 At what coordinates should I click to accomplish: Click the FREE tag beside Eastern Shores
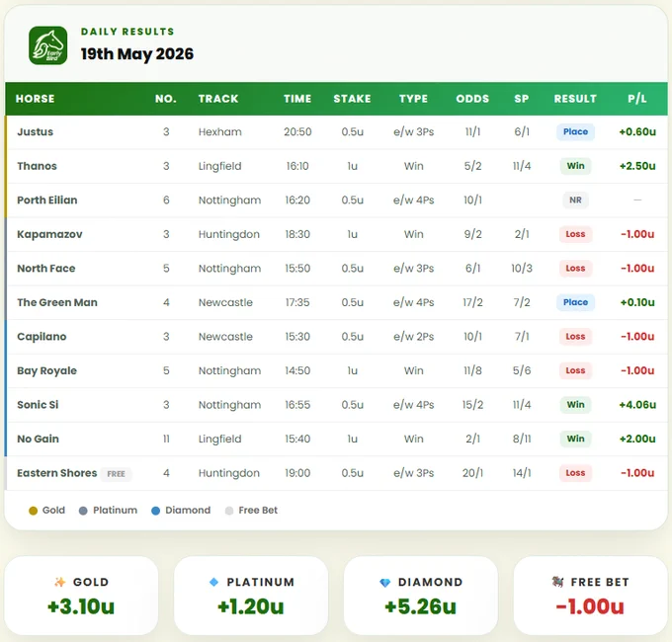117,474
